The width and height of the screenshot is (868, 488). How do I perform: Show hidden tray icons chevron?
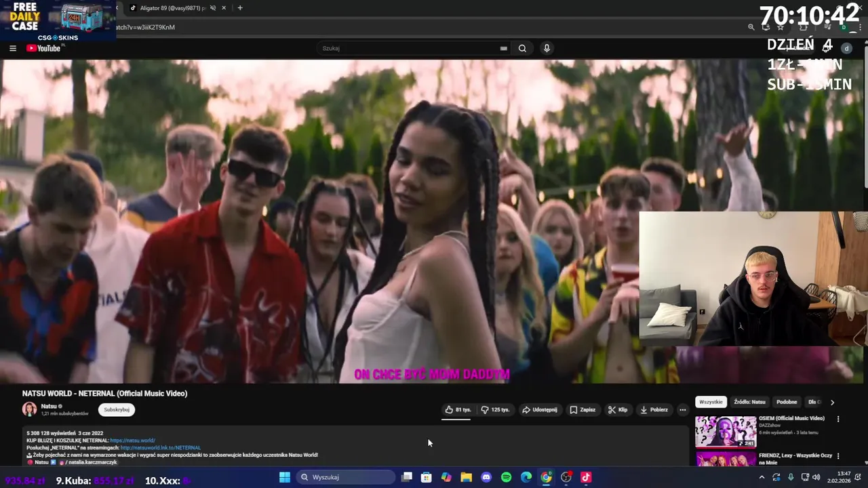pos(762,477)
